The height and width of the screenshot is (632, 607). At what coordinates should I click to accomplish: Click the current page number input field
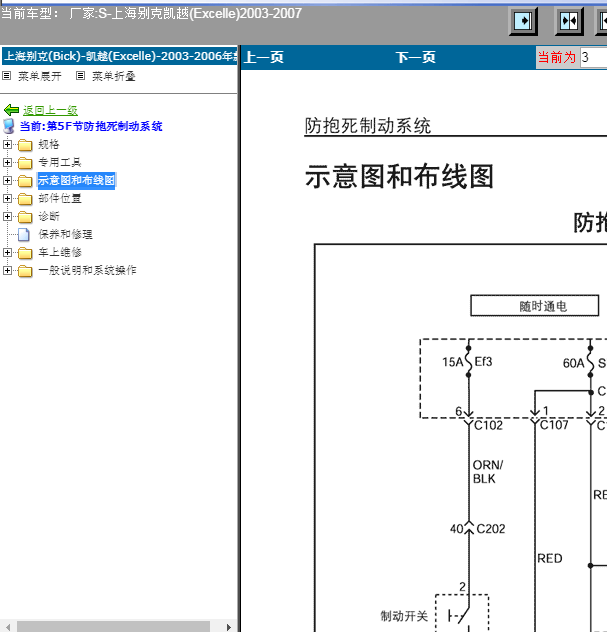tap(592, 58)
